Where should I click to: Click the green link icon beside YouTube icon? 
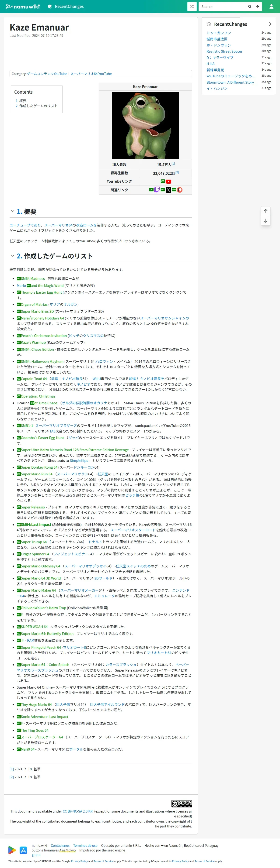click(x=163, y=181)
